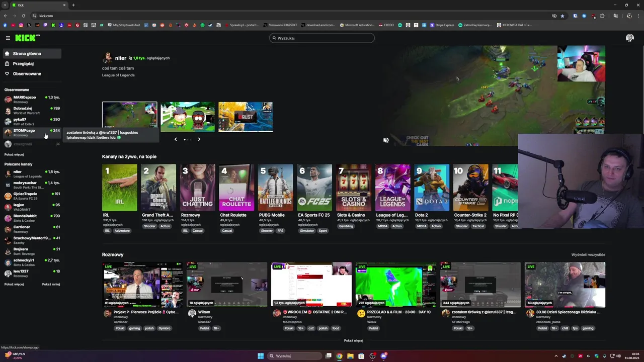The width and height of the screenshot is (644, 362).
Task: Open schneckyirl recommended channel
Action: [31, 262]
